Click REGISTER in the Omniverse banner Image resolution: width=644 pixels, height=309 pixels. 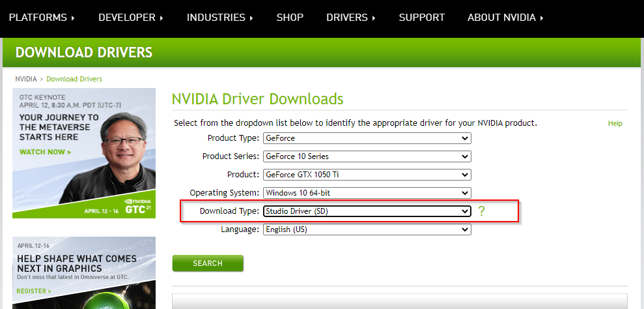coord(34,291)
